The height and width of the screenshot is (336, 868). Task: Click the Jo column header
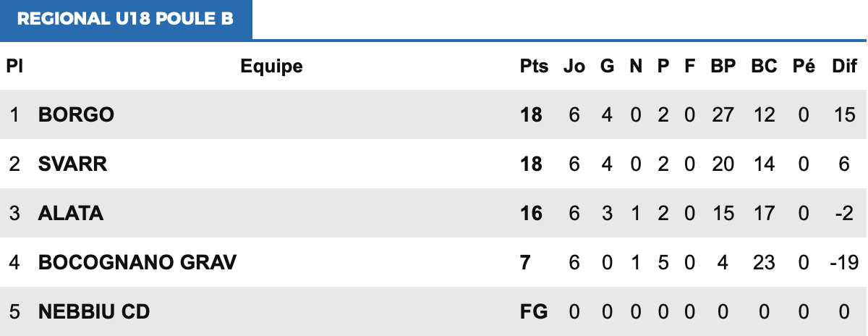pos(574,67)
